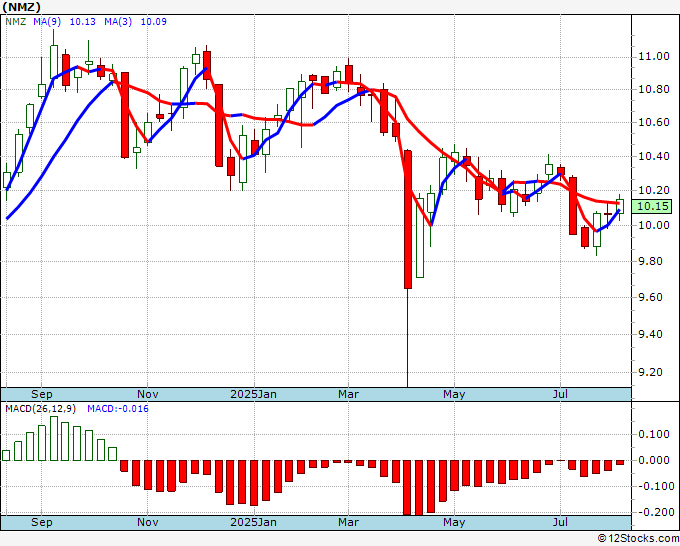Select the green NMZ legend label

tap(16, 22)
